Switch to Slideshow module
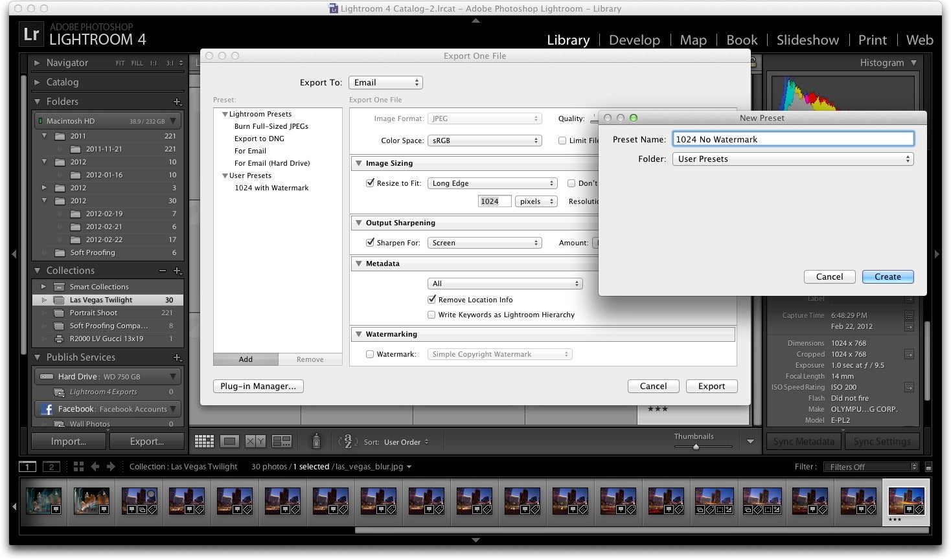The height and width of the screenshot is (560, 951). coord(808,40)
